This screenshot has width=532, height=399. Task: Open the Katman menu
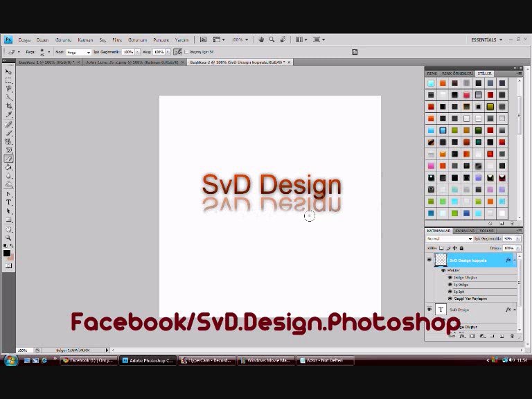pyautogui.click(x=85, y=40)
